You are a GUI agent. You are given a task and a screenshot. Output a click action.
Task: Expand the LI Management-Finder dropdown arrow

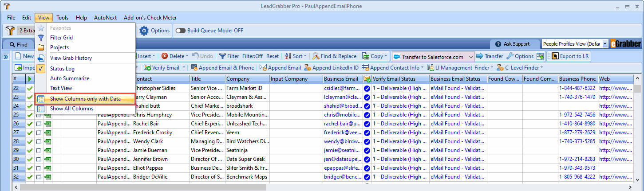click(x=492, y=68)
